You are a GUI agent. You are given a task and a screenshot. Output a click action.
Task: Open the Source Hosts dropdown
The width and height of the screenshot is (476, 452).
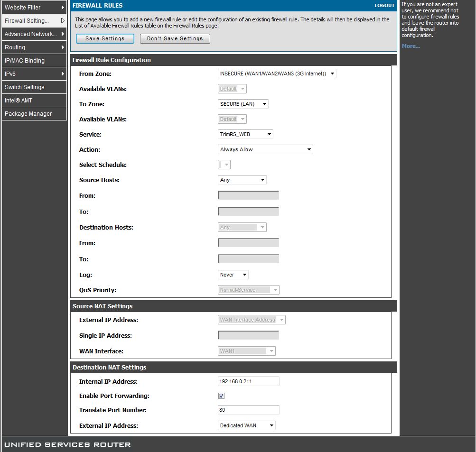click(x=242, y=180)
